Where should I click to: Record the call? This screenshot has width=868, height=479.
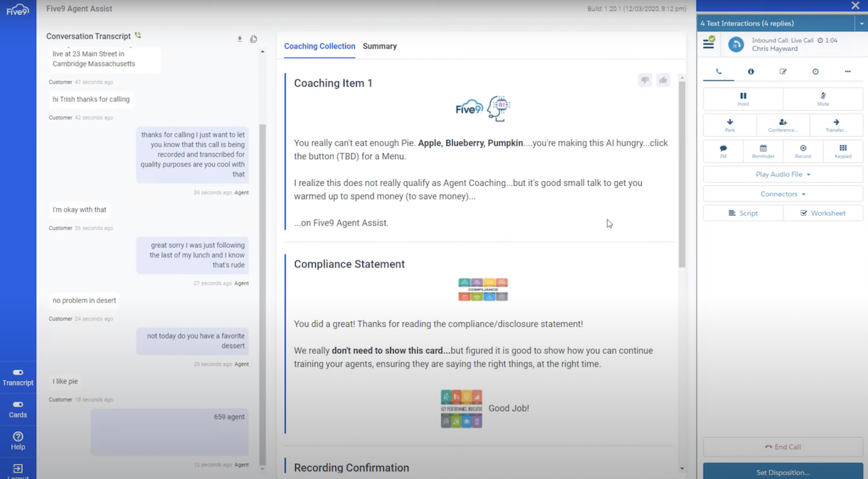click(x=803, y=151)
